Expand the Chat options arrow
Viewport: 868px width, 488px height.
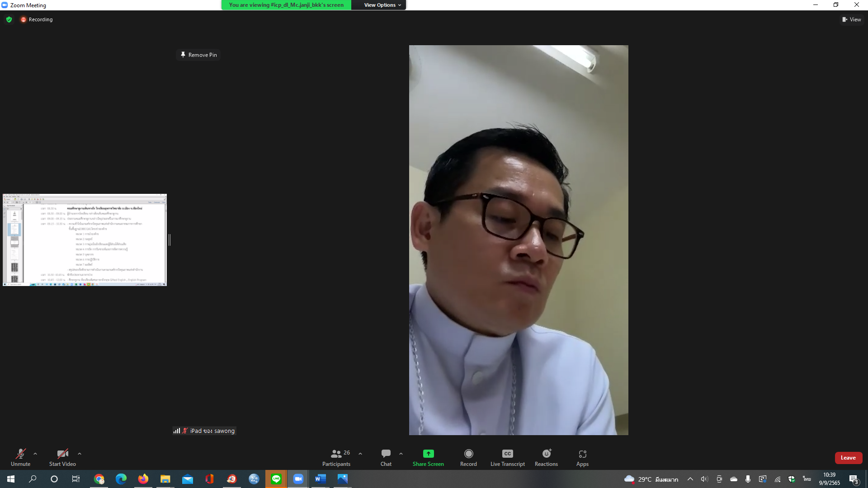(401, 454)
